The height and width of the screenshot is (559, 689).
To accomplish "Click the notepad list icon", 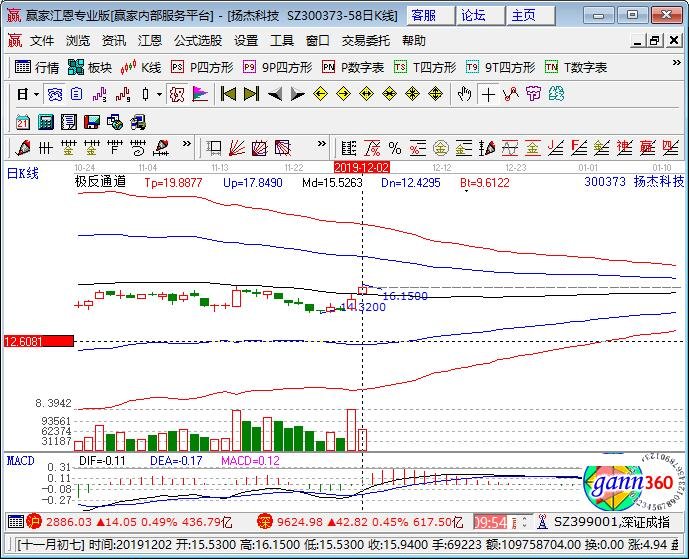I will click(69, 122).
